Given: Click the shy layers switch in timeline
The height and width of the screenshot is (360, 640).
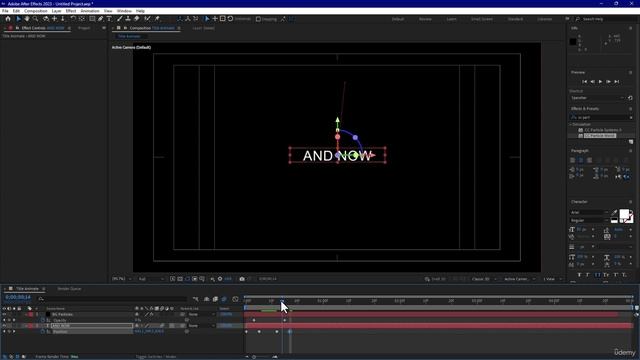Looking at the screenshot, I should (x=207, y=299).
